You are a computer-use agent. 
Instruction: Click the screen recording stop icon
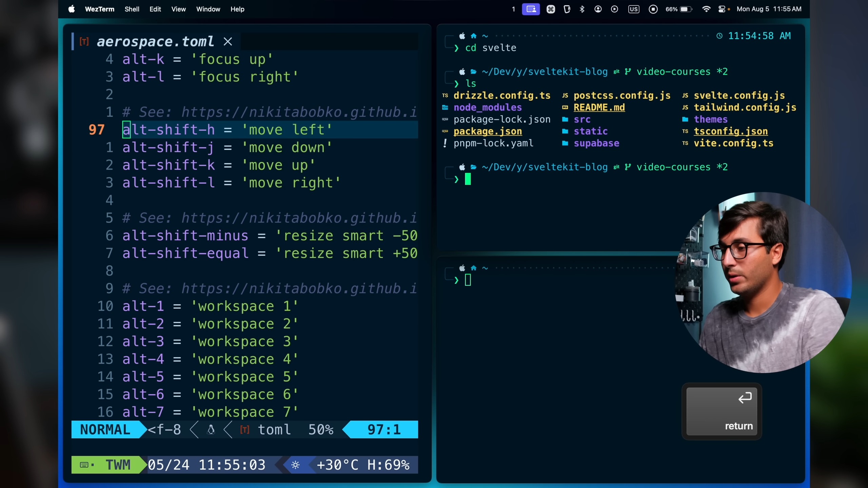coord(653,9)
